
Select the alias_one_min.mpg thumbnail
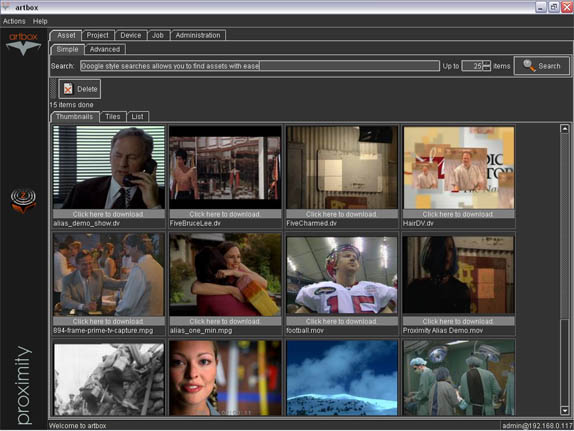[x=225, y=275]
